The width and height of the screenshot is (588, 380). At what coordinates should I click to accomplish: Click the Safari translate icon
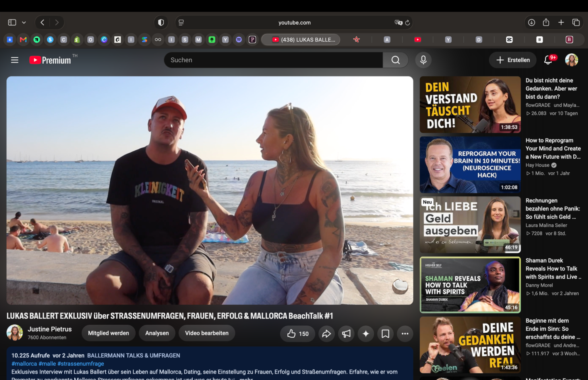[x=398, y=22]
